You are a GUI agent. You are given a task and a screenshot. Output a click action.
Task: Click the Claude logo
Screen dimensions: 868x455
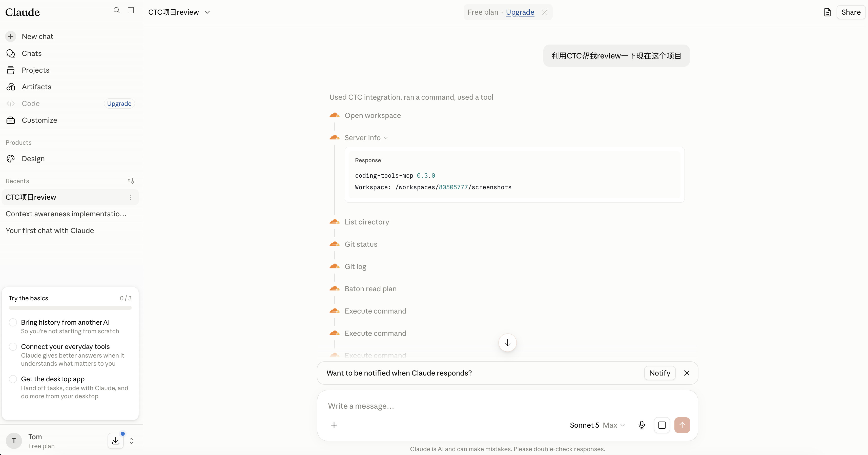pos(23,12)
